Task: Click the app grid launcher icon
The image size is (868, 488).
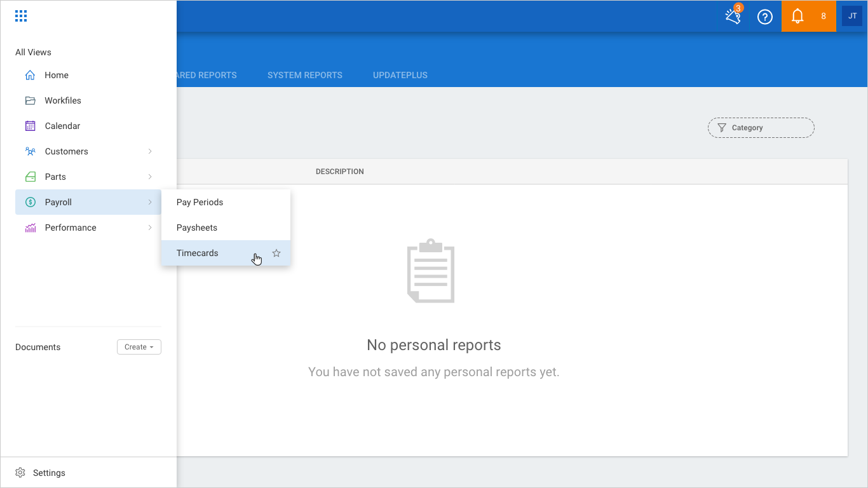Action: (x=21, y=17)
